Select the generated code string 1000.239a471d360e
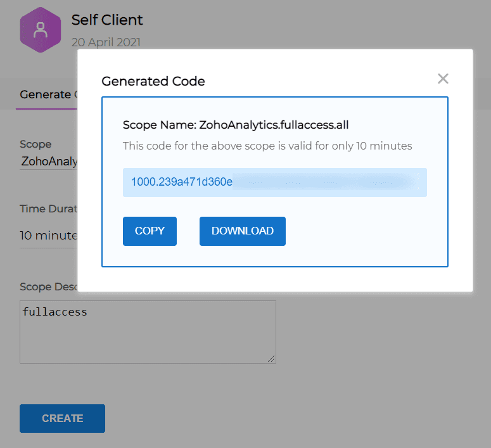 coord(182,182)
